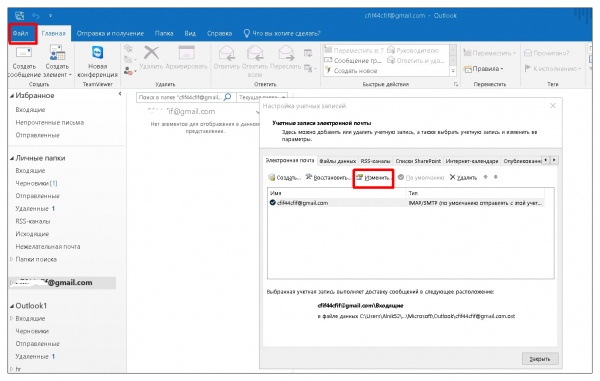Click the Удалить X icon in ribbon
The image size is (600, 381).
(x=152, y=52)
